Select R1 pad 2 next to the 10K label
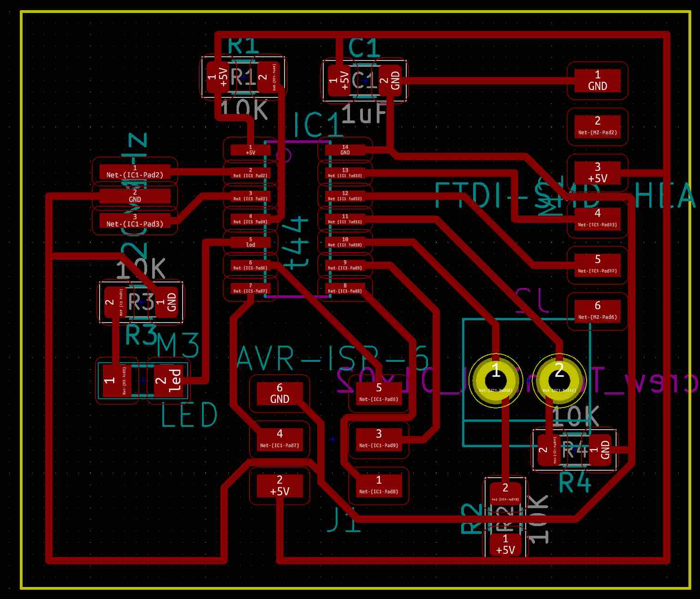This screenshot has height=599, width=700. pos(269,78)
